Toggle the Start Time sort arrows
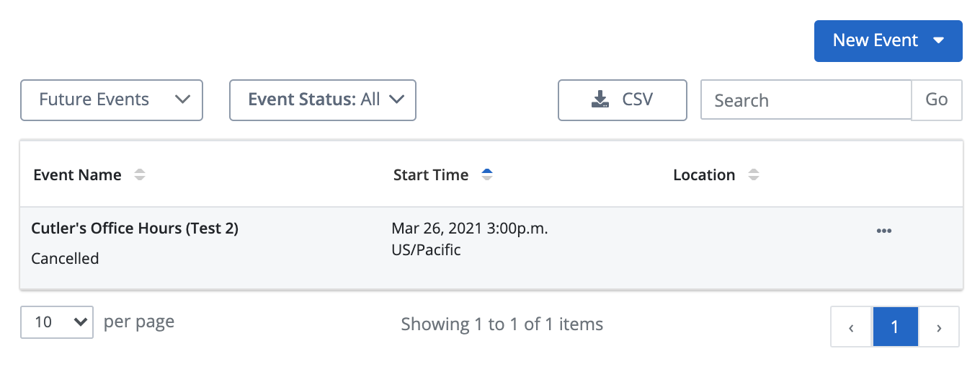This screenshot has width=980, height=372. click(487, 175)
